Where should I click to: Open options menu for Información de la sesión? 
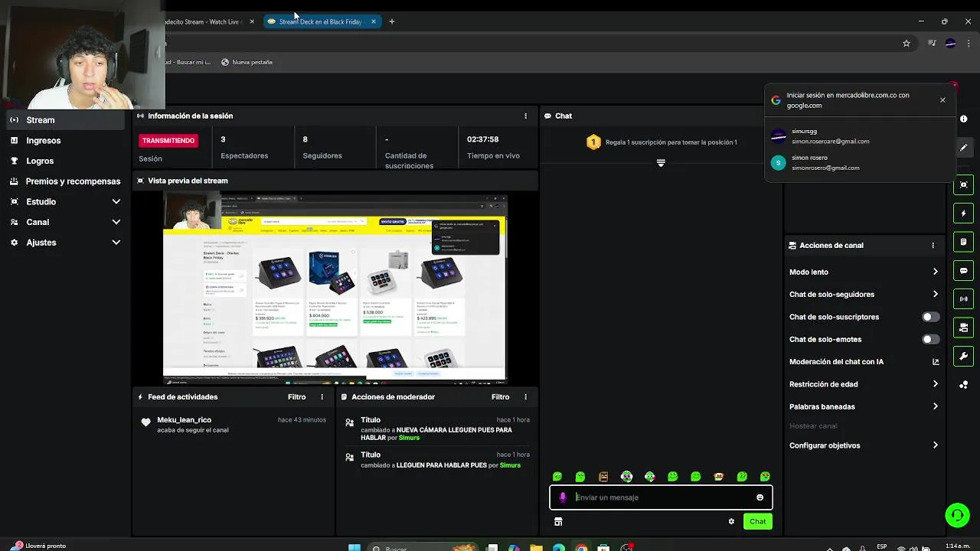(525, 116)
